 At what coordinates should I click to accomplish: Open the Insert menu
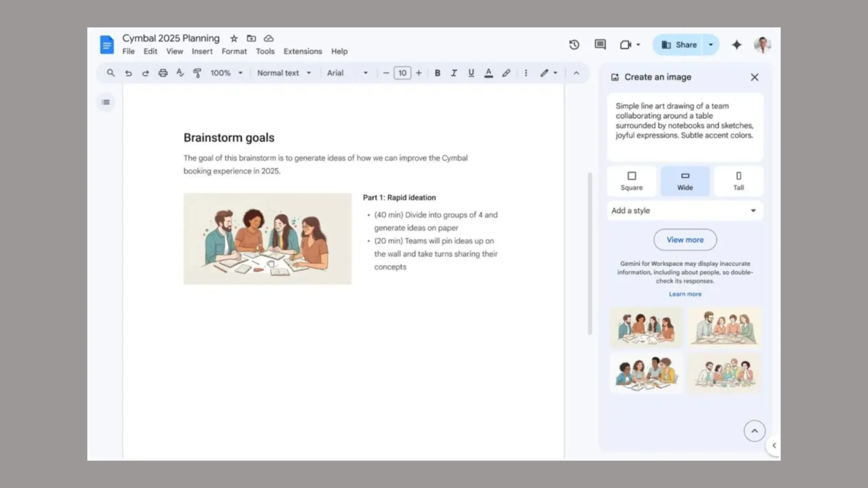(x=202, y=51)
